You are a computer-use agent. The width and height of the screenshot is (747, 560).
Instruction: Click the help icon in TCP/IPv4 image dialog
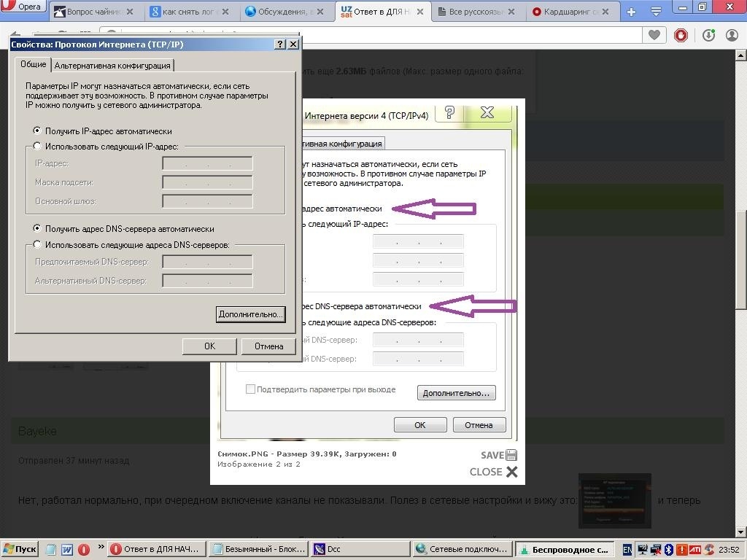pos(449,113)
